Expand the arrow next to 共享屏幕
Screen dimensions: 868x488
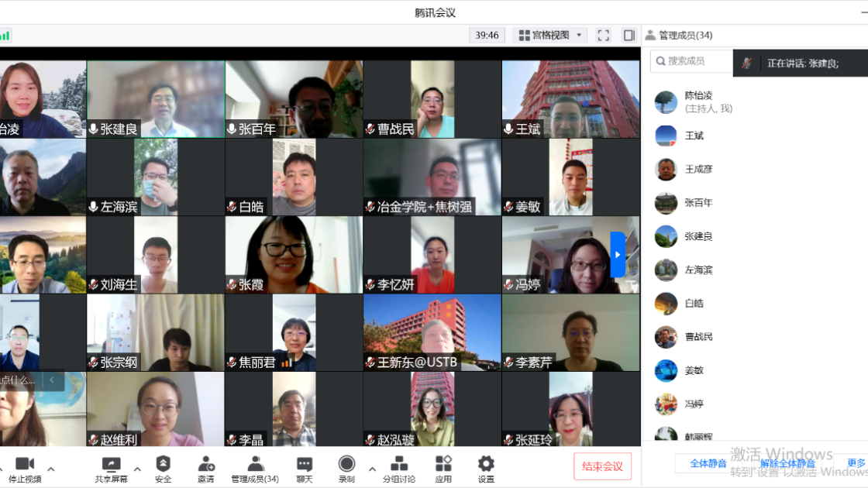pos(137,469)
